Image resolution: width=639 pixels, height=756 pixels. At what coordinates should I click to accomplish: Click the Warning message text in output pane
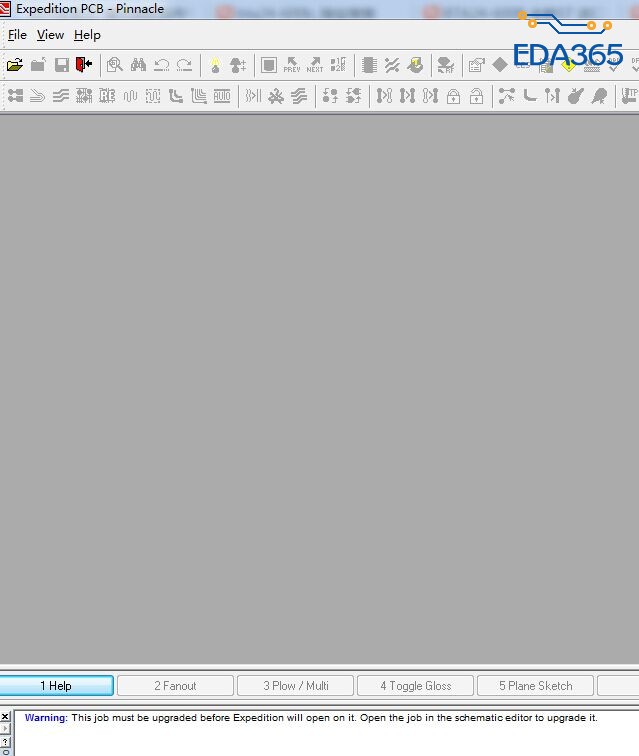311,718
